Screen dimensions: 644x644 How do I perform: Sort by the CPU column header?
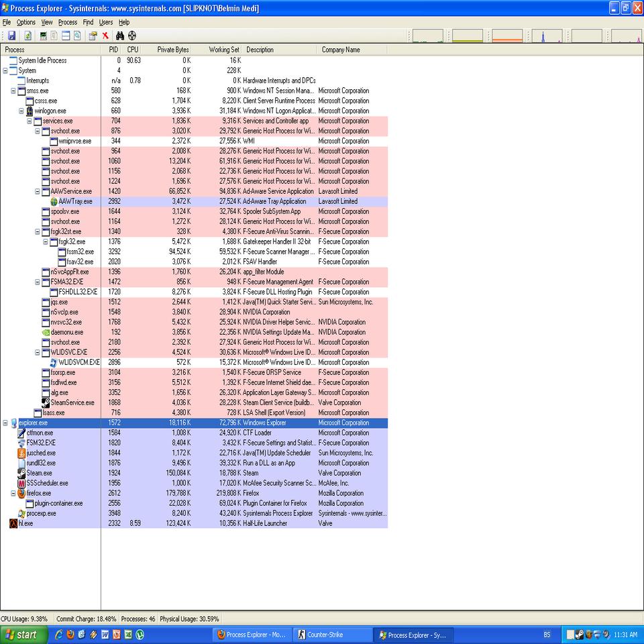132,50
